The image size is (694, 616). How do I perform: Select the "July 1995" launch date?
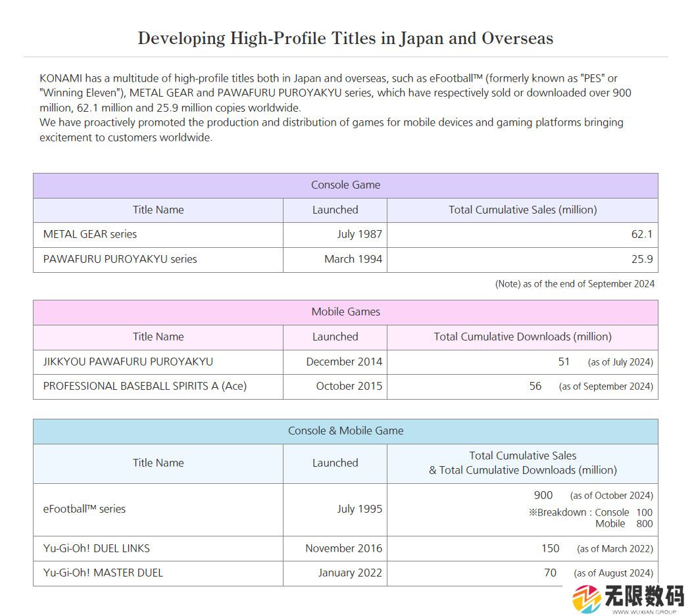[x=359, y=509]
